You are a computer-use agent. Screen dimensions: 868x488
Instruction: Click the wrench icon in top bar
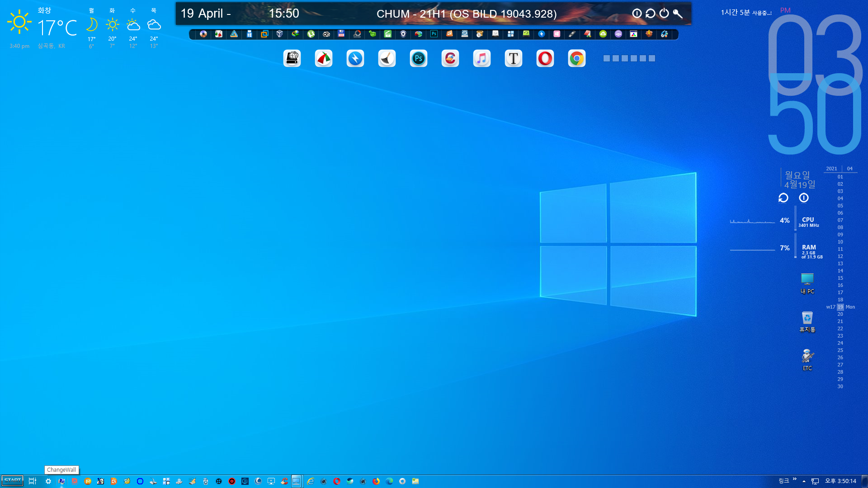pyautogui.click(x=678, y=14)
